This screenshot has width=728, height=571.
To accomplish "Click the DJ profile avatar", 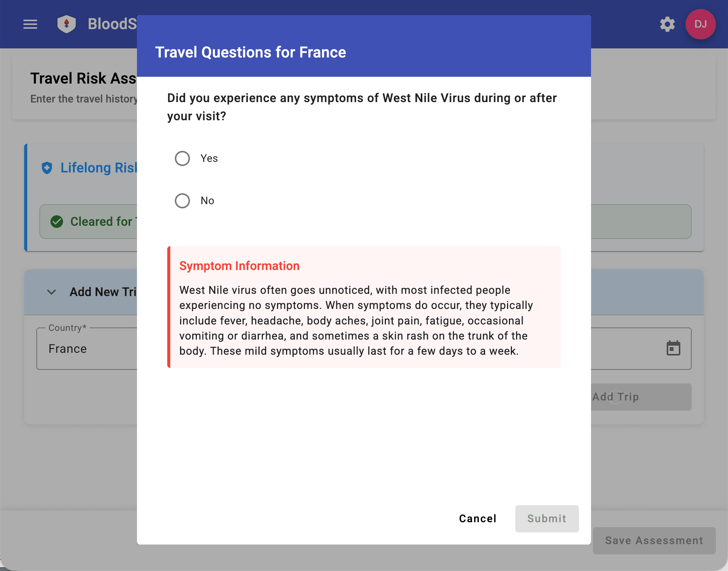I will [x=700, y=24].
